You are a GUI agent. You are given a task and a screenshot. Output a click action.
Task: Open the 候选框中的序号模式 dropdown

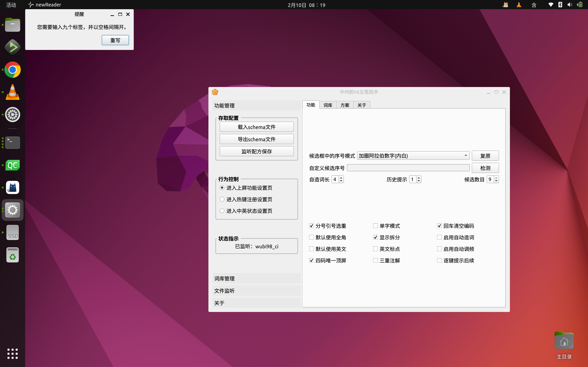click(413, 156)
